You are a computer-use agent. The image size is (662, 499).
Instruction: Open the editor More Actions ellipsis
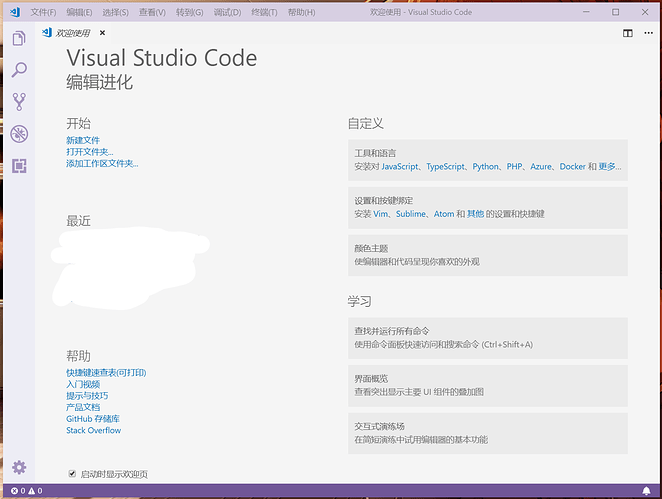[x=648, y=33]
